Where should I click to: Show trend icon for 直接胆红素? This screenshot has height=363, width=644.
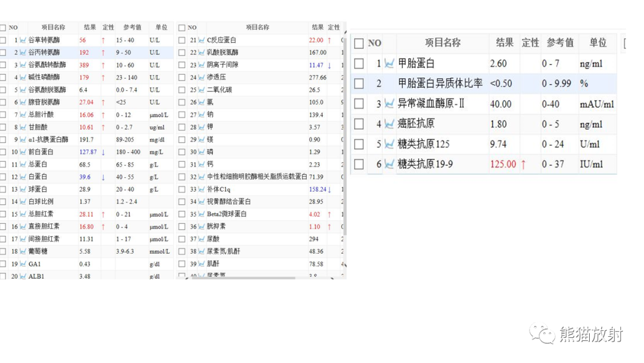[x=23, y=226]
